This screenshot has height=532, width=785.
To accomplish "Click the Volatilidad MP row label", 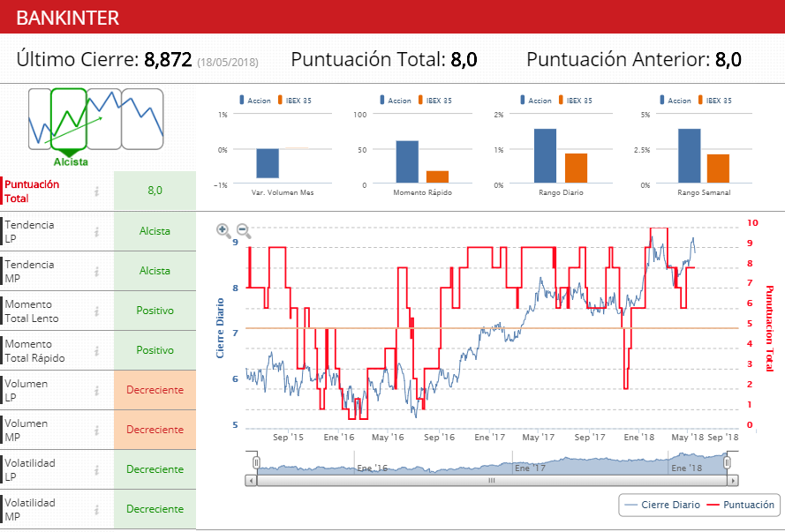I will (29, 509).
